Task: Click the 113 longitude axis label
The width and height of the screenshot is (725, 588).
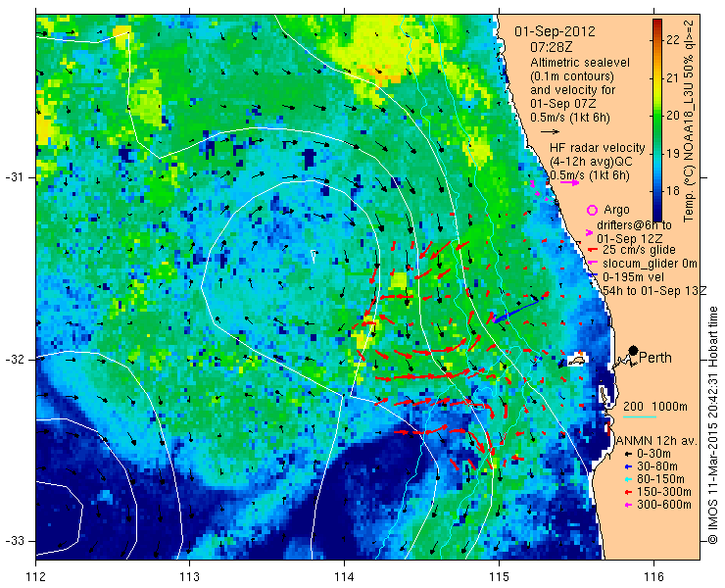Action: pos(189,577)
